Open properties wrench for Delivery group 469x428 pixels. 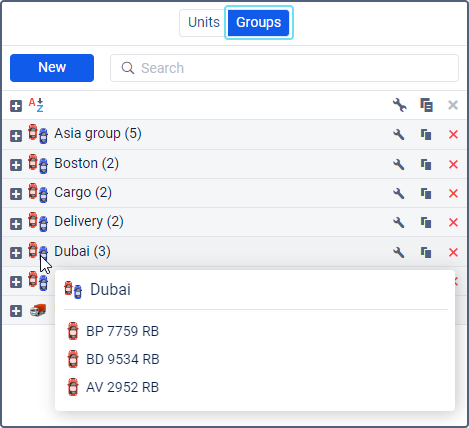coord(399,222)
